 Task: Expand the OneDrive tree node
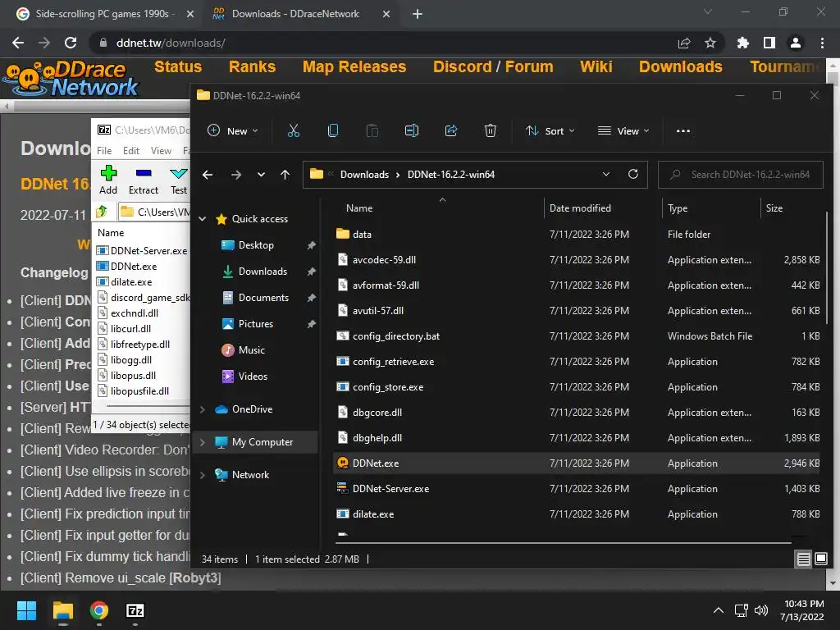pos(203,409)
